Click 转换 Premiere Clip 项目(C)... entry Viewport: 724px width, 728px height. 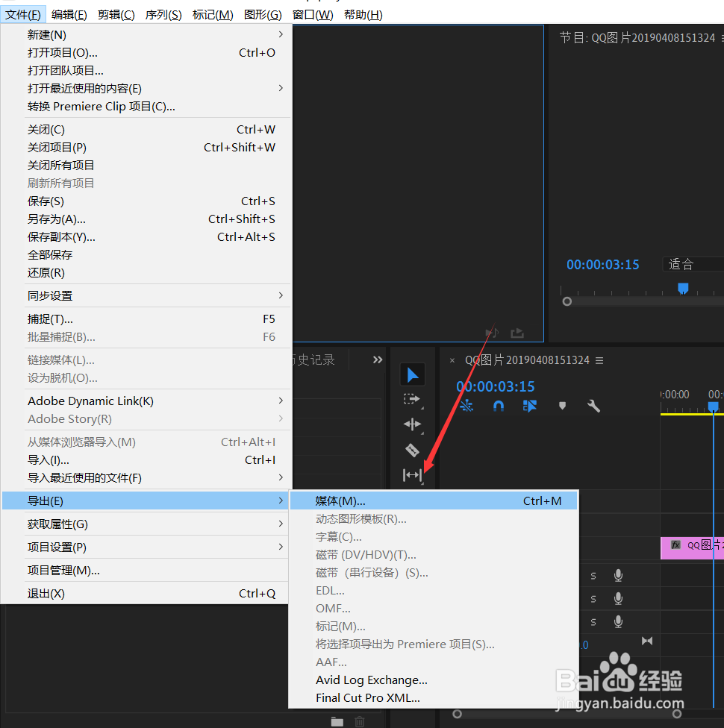click(146, 107)
